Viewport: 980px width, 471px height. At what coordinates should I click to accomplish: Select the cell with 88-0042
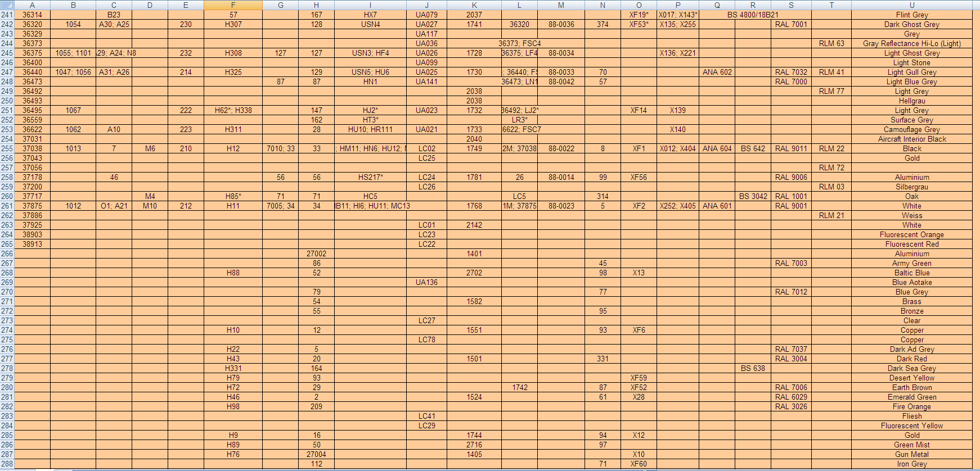561,82
